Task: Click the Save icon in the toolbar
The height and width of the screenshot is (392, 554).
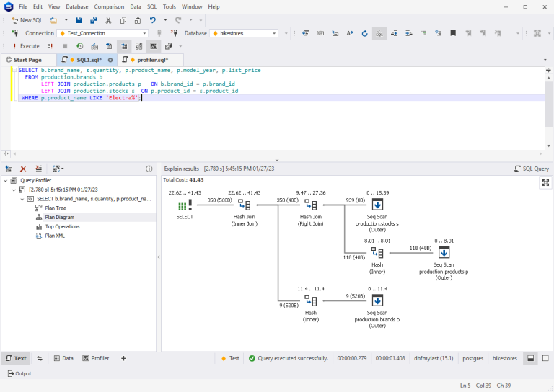Action: click(79, 20)
